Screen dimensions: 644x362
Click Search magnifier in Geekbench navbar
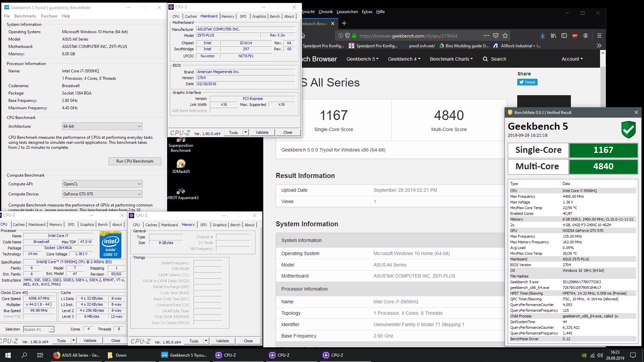coord(485,59)
